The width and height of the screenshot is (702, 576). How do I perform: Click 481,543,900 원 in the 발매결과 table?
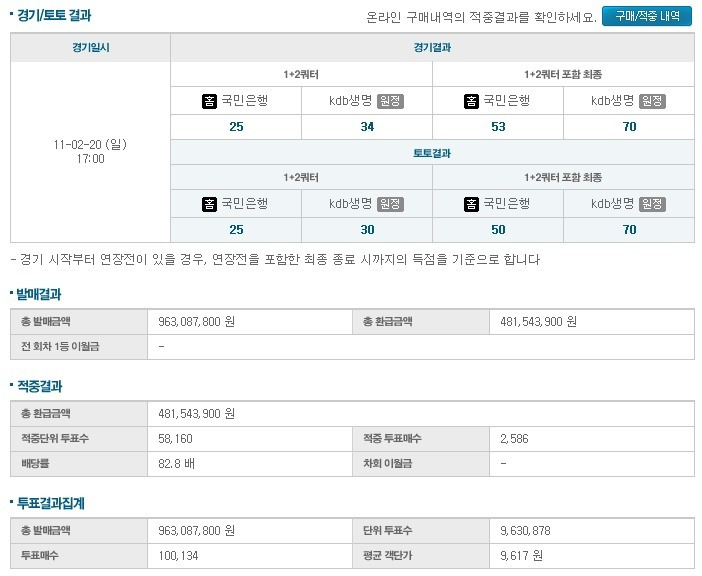538,322
